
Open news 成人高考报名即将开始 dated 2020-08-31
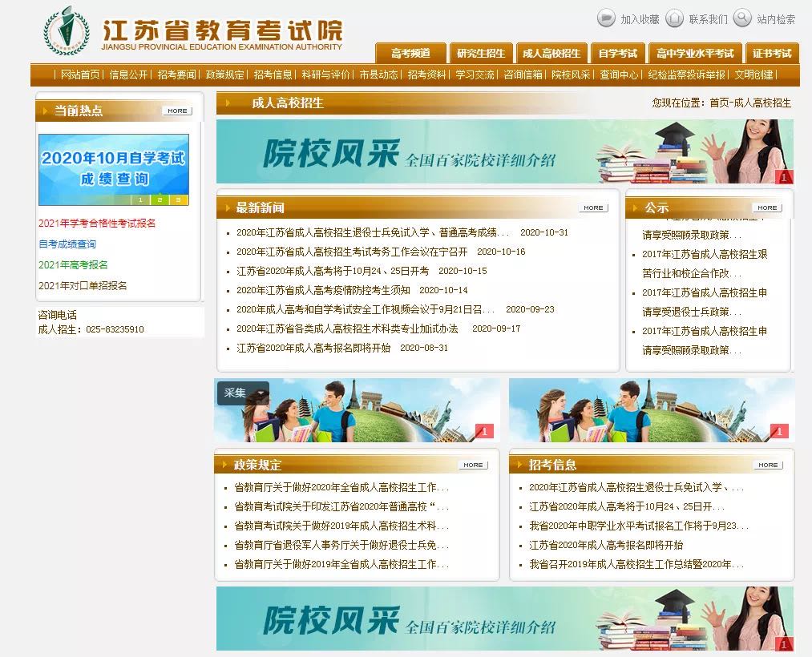[313, 348]
